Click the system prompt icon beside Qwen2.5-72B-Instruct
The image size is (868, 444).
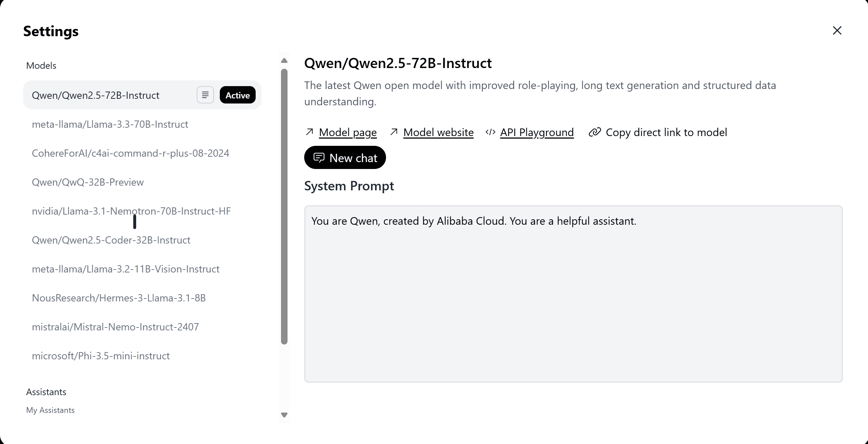[205, 95]
